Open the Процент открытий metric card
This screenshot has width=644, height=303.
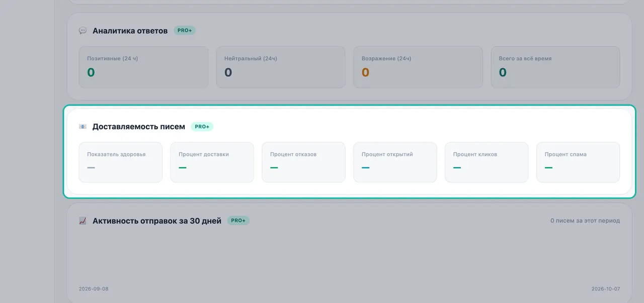pos(395,162)
